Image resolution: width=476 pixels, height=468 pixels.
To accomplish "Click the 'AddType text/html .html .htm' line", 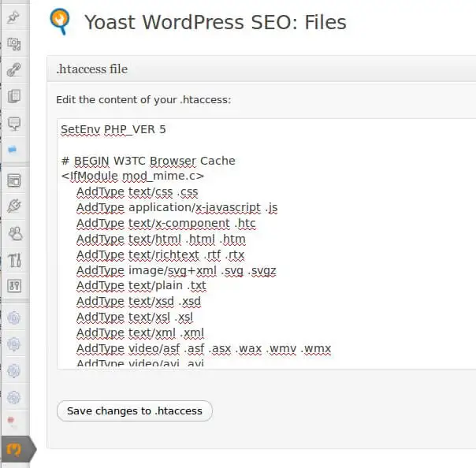I will pos(161,240).
